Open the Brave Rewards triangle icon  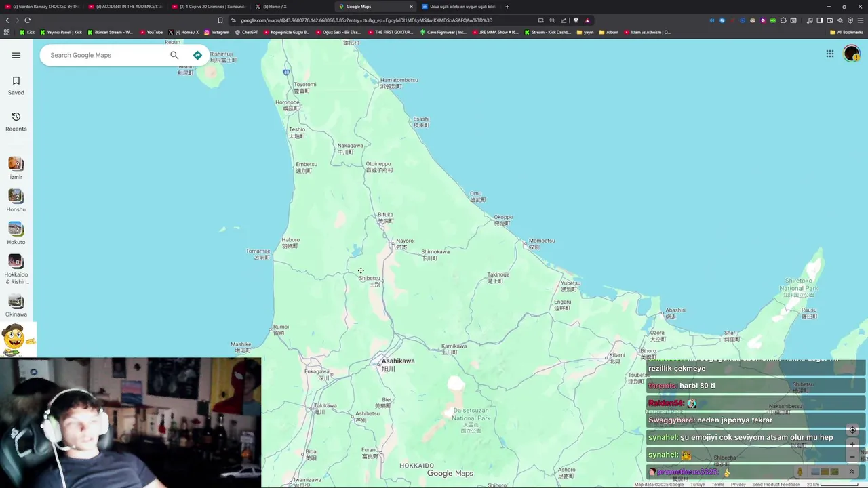pos(587,20)
